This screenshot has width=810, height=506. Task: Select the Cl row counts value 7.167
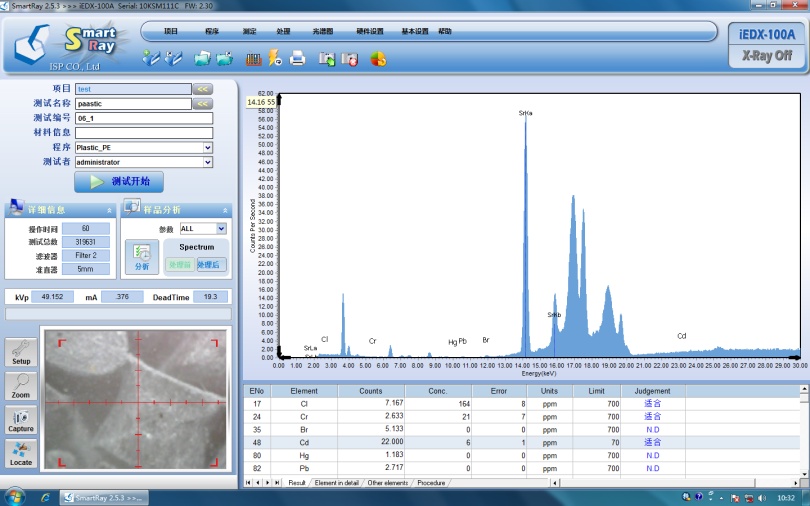pos(394,403)
